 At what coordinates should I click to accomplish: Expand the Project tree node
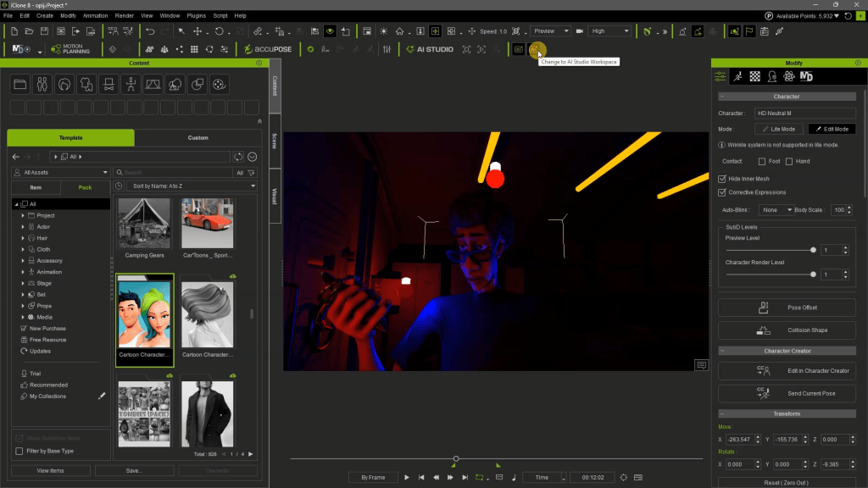[x=23, y=216]
